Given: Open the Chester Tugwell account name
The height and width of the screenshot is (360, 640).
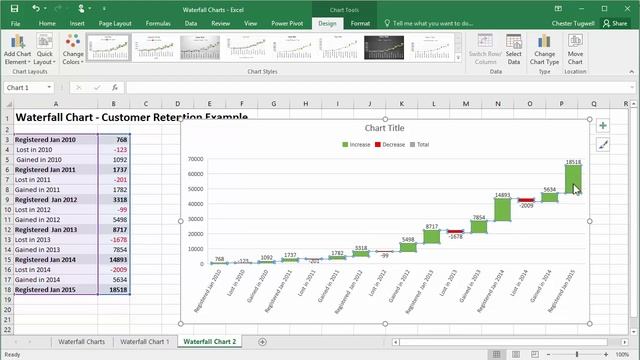Looking at the screenshot, I should 573,24.
